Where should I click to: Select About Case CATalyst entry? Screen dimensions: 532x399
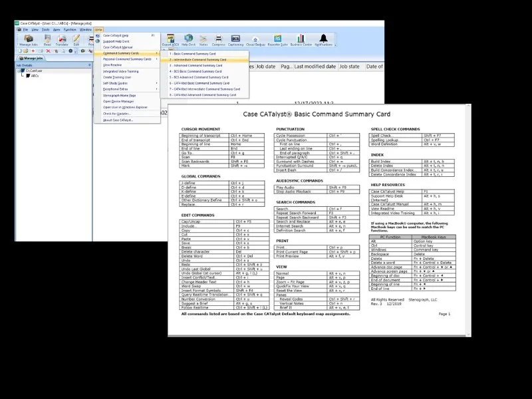click(x=127, y=120)
